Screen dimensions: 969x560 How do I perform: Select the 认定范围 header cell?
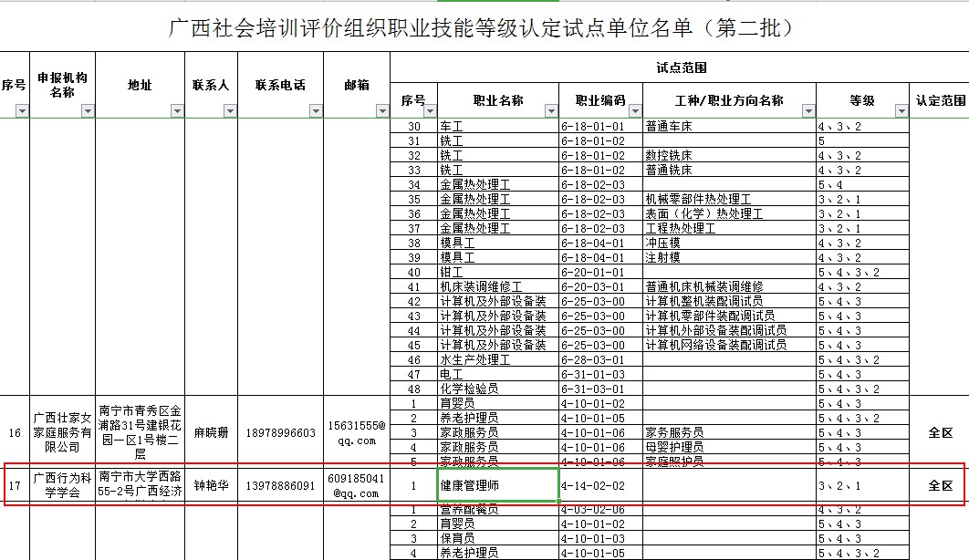(x=940, y=100)
